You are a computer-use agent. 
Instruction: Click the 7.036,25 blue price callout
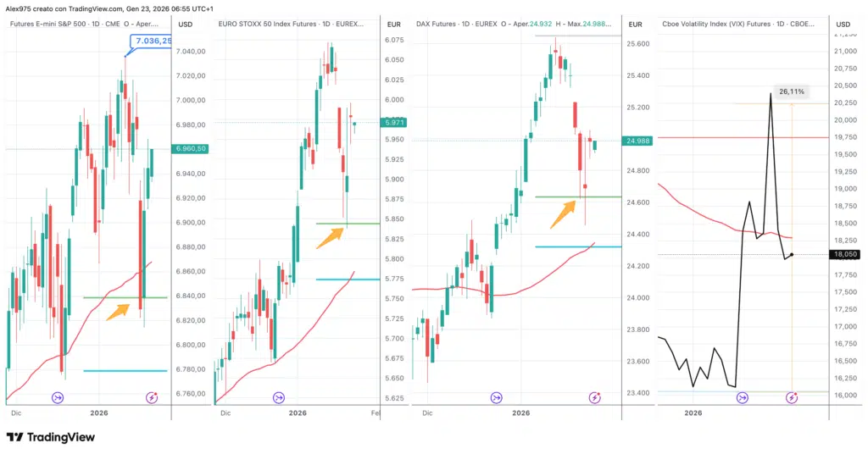pyautogui.click(x=153, y=40)
